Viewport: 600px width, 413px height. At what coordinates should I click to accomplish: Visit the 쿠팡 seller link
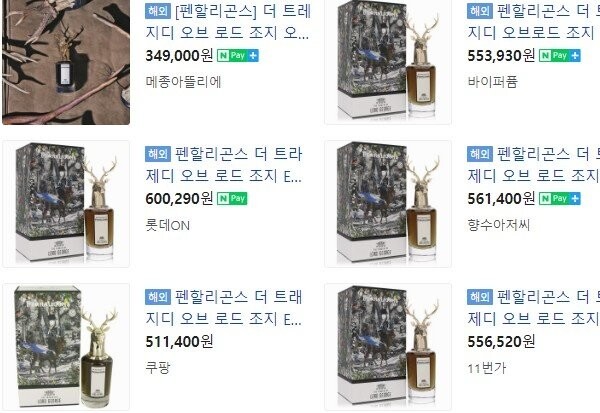[x=158, y=368]
